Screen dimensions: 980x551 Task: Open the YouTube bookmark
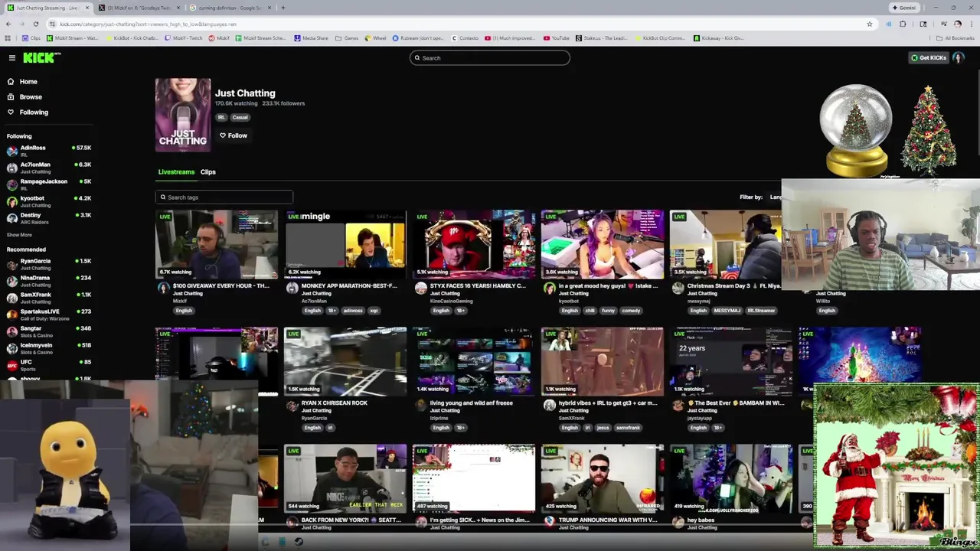557,37
